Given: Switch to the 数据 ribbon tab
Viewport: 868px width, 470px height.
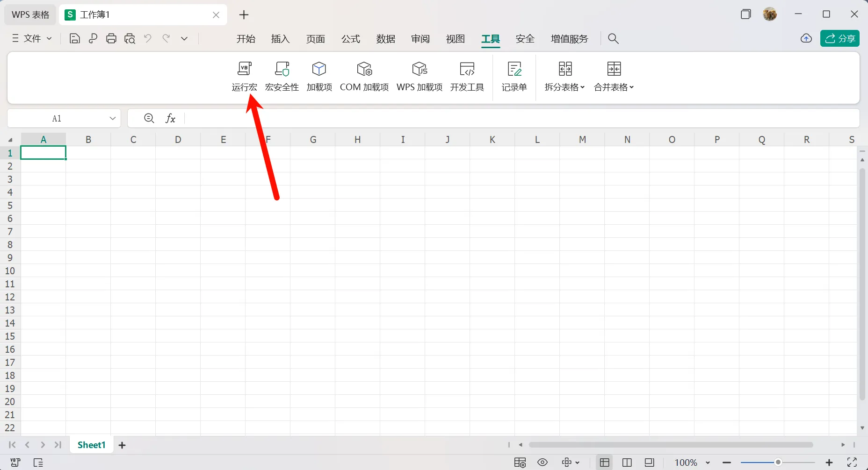Looking at the screenshot, I should 385,39.
